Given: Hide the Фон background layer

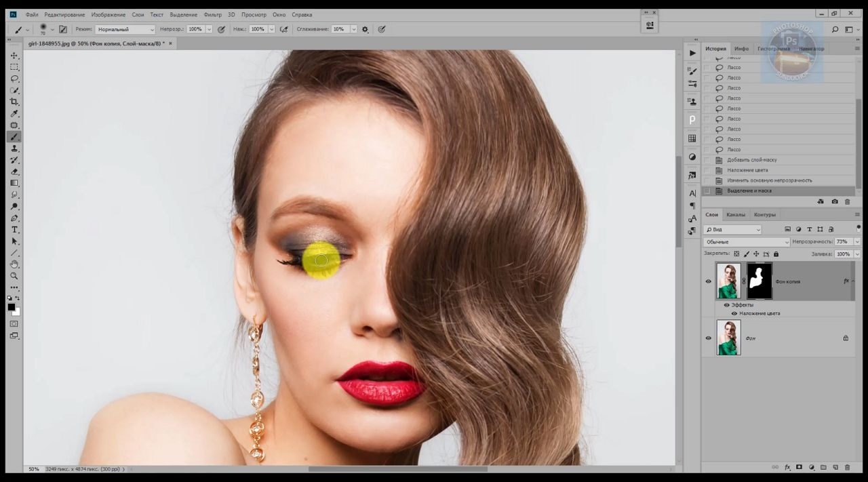Looking at the screenshot, I should coord(709,338).
